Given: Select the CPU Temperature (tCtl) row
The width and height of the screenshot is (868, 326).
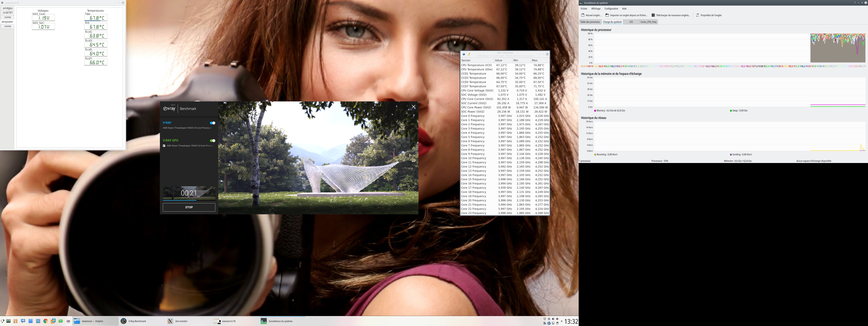Looking at the screenshot, I should point(505,65).
